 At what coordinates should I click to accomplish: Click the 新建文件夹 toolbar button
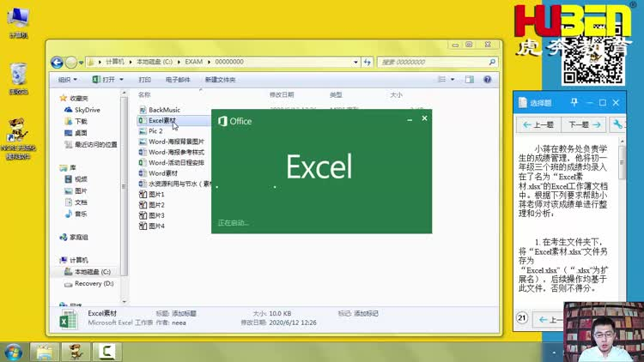220,79
